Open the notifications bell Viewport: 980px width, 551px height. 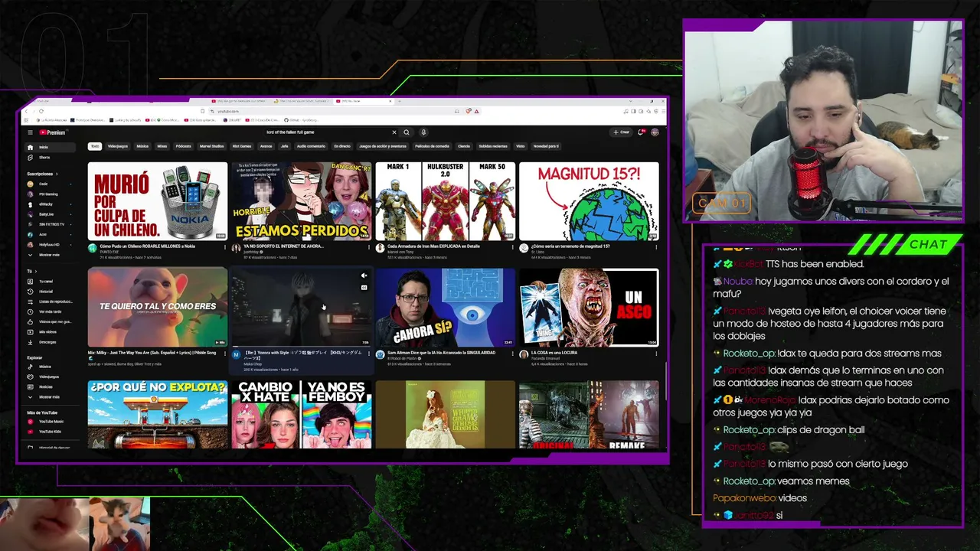641,132
